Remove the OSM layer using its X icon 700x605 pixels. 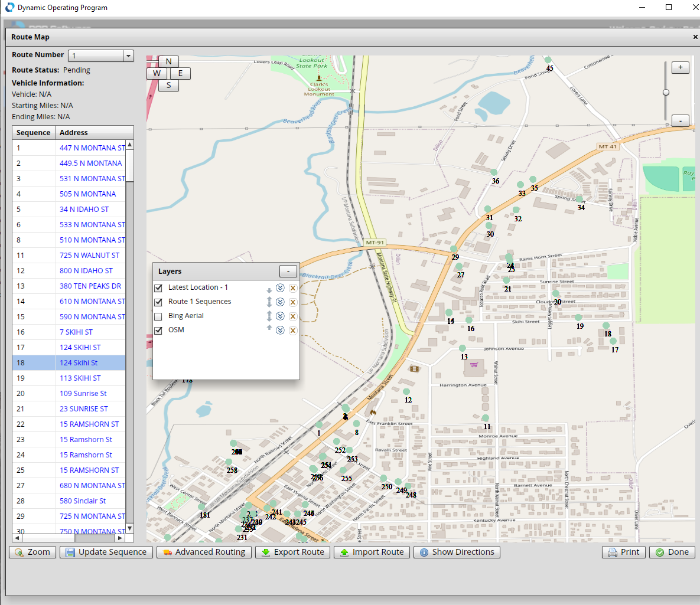292,331
